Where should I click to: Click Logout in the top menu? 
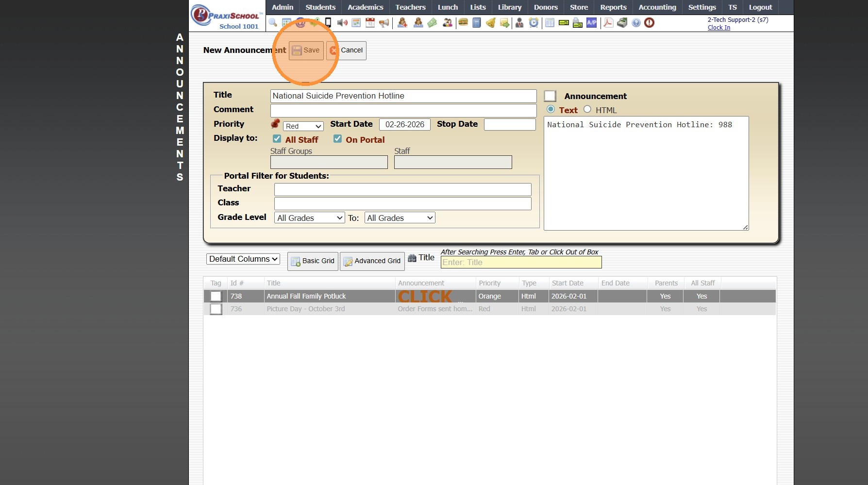(x=760, y=7)
